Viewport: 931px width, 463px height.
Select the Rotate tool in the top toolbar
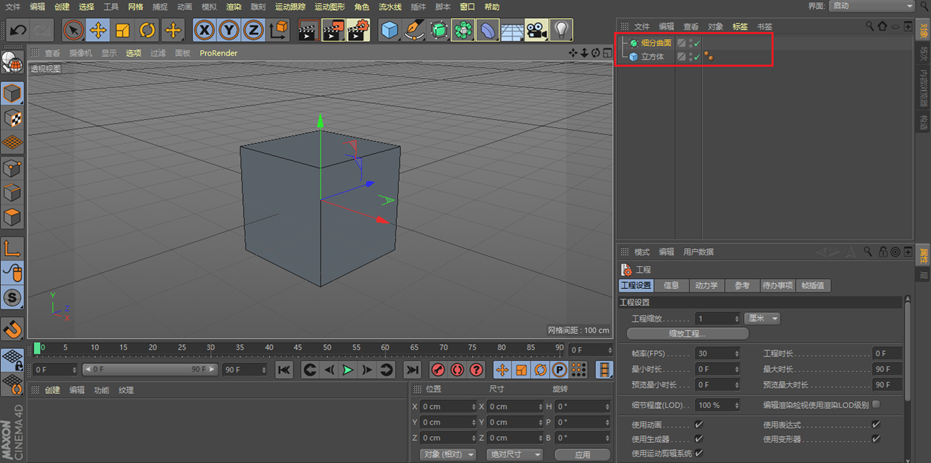pos(147,30)
